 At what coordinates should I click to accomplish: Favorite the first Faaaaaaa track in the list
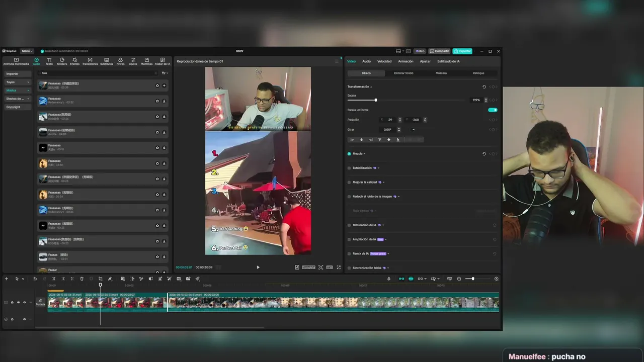pos(157,85)
